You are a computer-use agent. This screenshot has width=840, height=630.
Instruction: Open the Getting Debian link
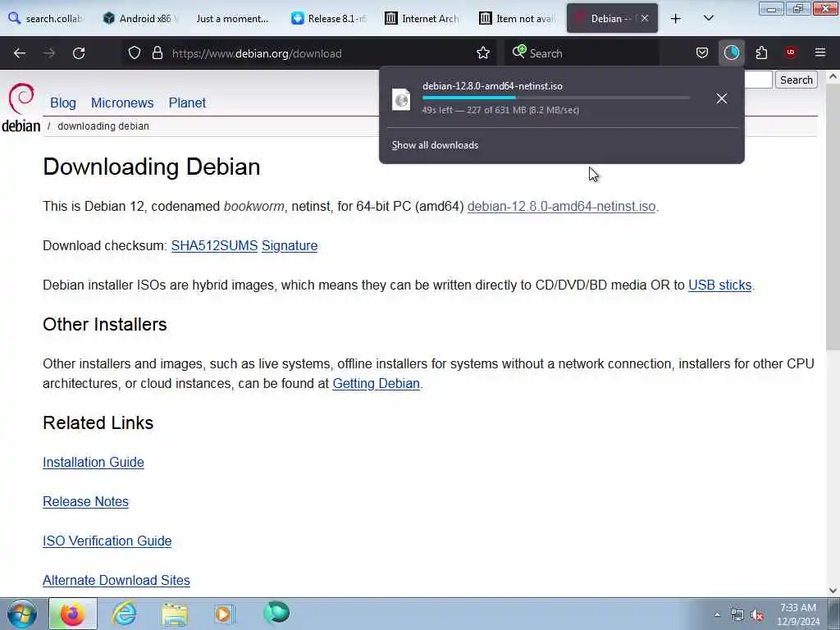tap(376, 384)
